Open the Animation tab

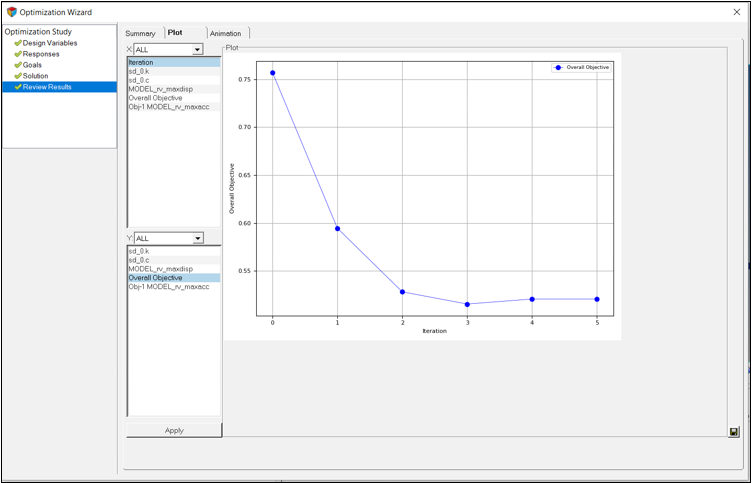pos(225,33)
